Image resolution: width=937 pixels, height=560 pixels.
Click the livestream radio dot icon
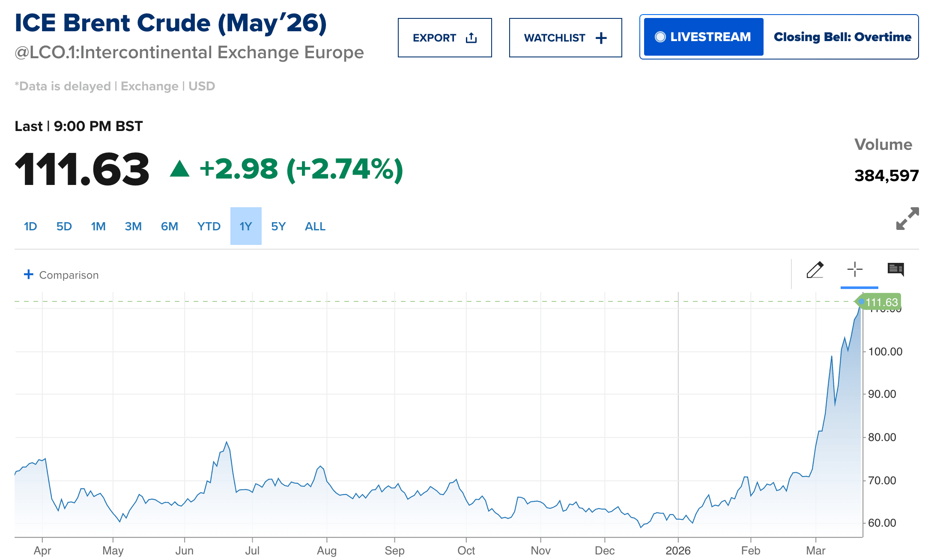660,37
